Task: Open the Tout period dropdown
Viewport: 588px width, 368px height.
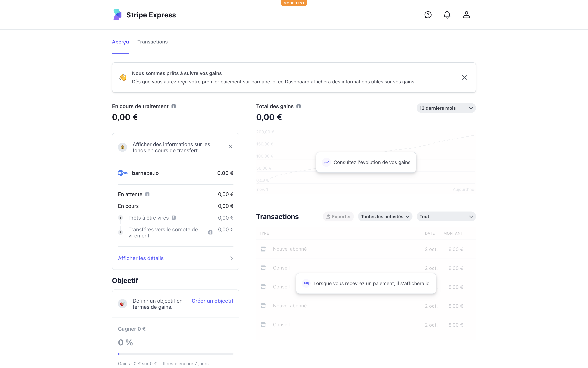Action: [x=446, y=217]
